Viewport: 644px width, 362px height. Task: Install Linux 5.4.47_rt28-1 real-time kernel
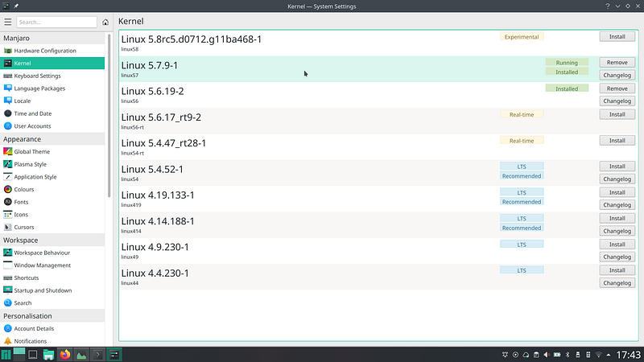coord(617,140)
